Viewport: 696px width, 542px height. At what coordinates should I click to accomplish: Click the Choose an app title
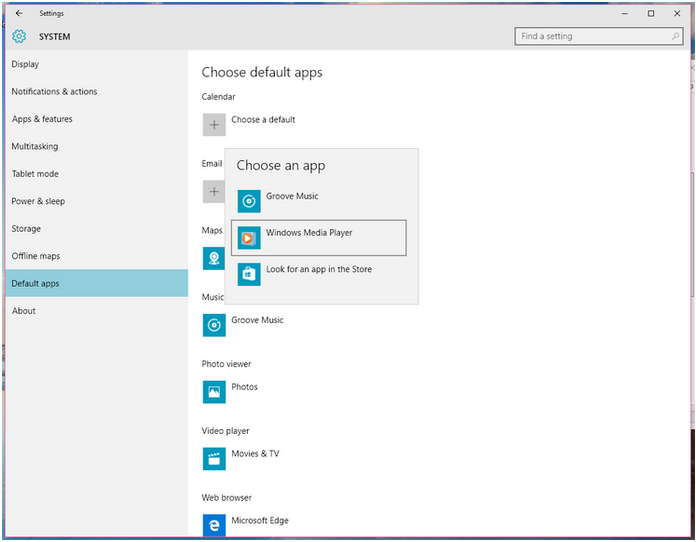281,166
